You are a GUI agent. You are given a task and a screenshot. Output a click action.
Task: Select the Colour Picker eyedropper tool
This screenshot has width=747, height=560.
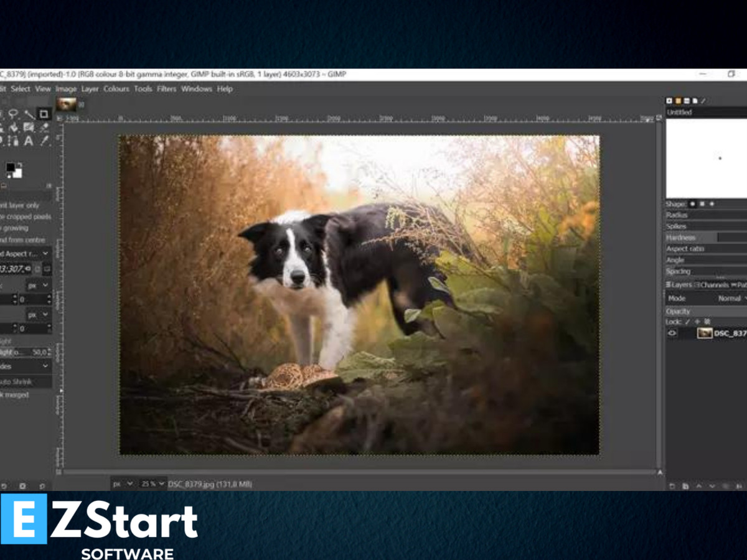[x=44, y=141]
